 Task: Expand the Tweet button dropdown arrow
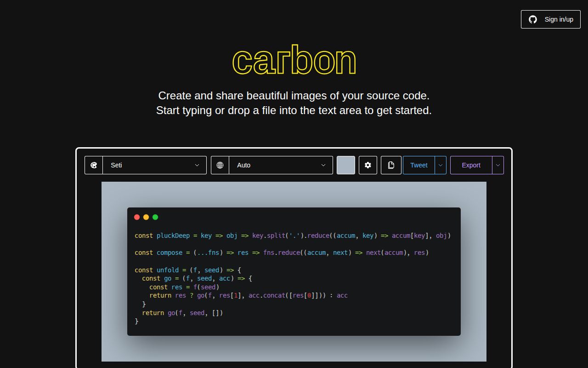[440, 165]
